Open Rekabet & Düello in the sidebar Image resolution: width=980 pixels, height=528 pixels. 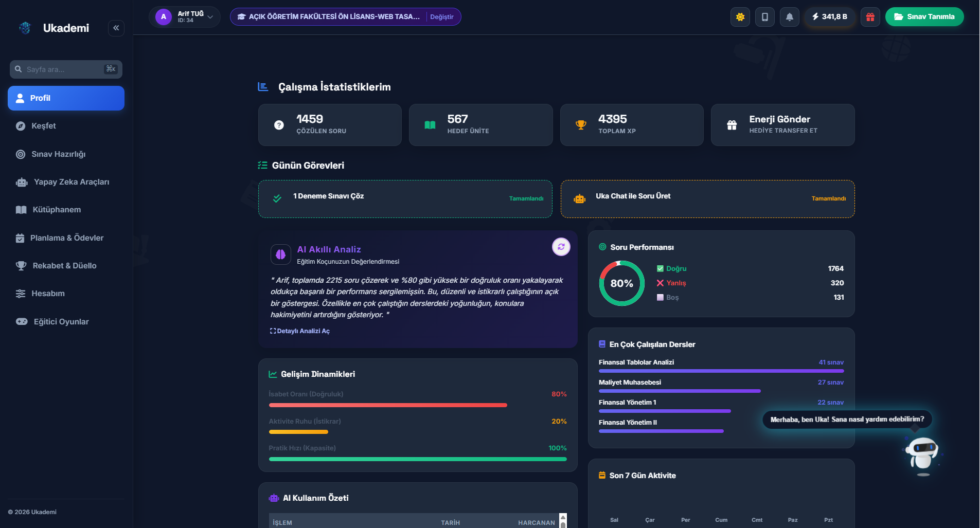pos(66,266)
